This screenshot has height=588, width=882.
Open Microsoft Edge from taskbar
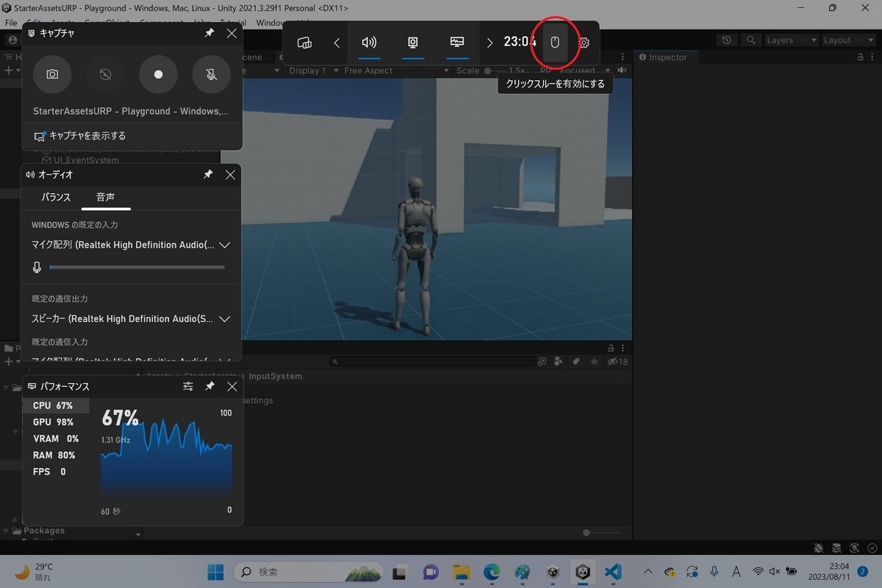tap(492, 572)
